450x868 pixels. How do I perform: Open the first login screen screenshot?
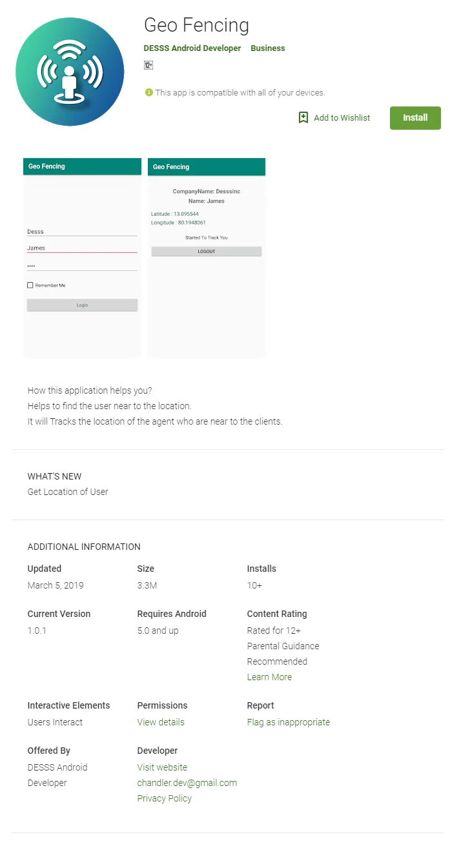pos(82,258)
